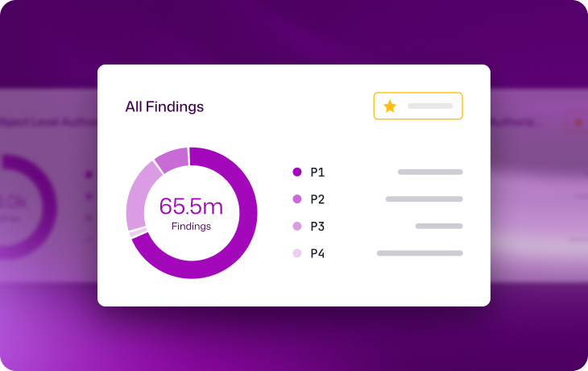Click the All Findings heading
Image resolution: width=588 pixels, height=371 pixels.
point(164,106)
